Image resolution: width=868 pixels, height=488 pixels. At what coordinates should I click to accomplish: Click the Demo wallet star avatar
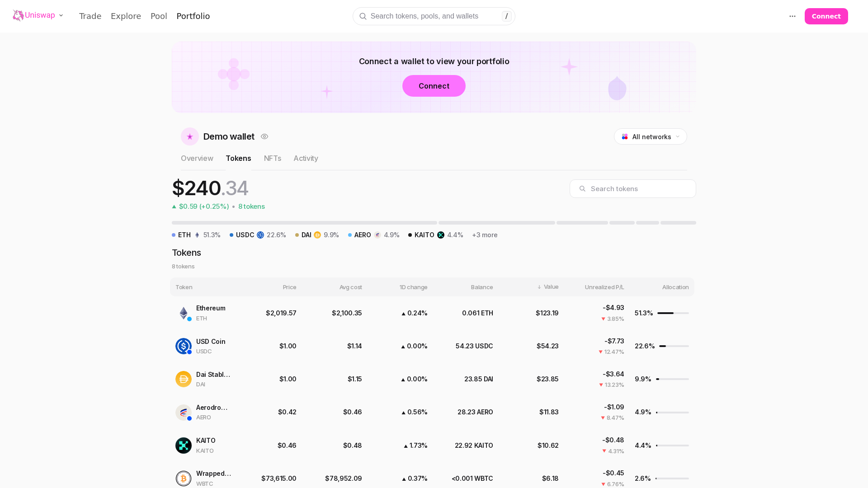pos(190,136)
